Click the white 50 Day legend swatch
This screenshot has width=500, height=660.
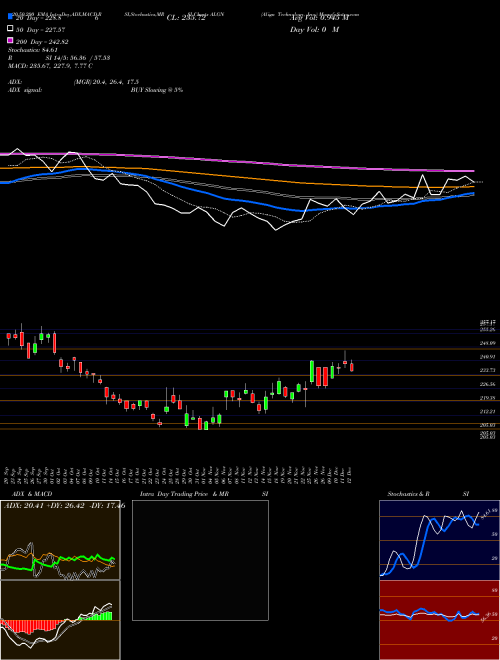(10, 29)
